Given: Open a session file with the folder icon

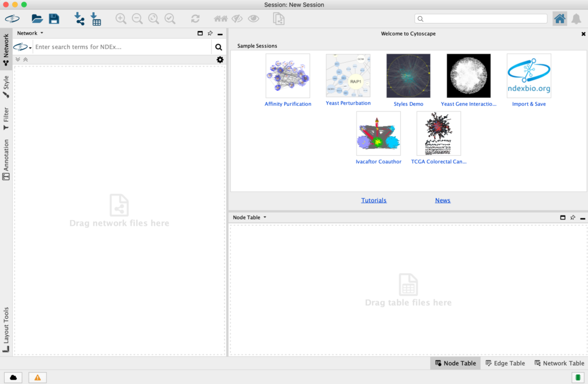Looking at the screenshot, I should click(x=37, y=18).
